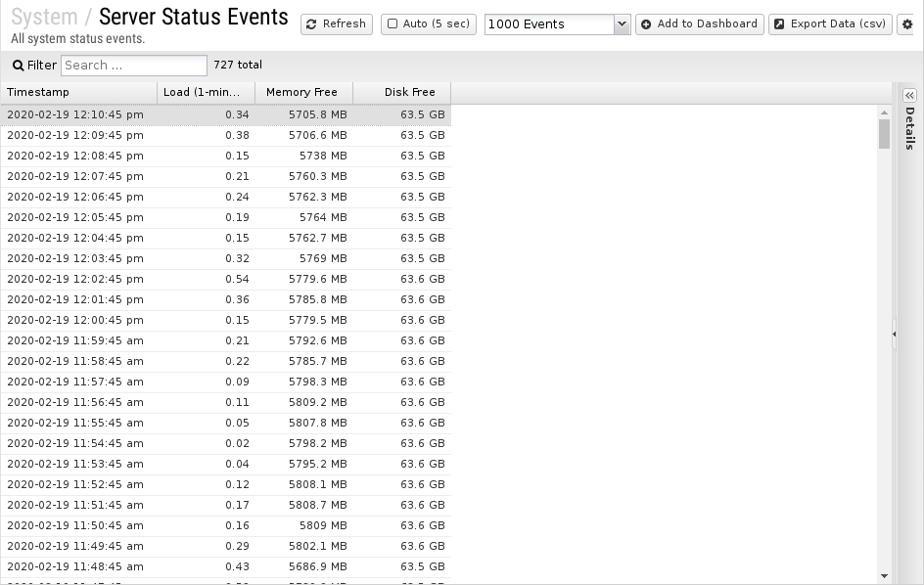This screenshot has width=924, height=585.
Task: Click scrollbar up arrow
Action: pyautogui.click(x=884, y=112)
